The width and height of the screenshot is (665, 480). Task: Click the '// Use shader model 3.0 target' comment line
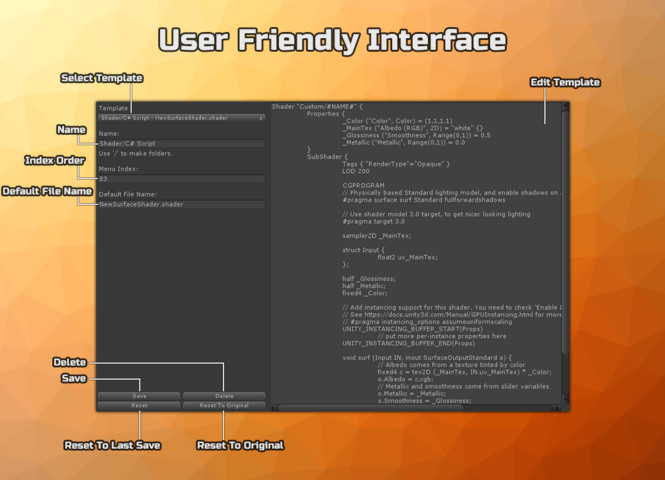click(436, 214)
